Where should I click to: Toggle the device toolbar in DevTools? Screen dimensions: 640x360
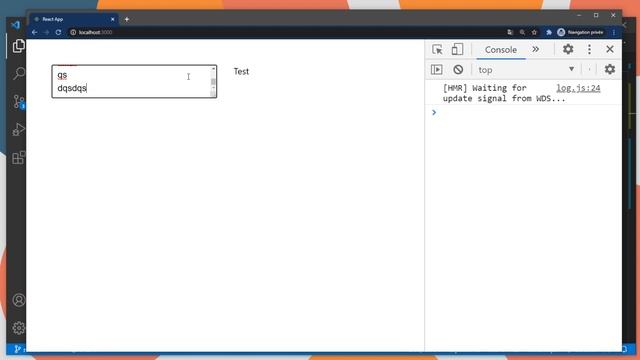point(457,49)
